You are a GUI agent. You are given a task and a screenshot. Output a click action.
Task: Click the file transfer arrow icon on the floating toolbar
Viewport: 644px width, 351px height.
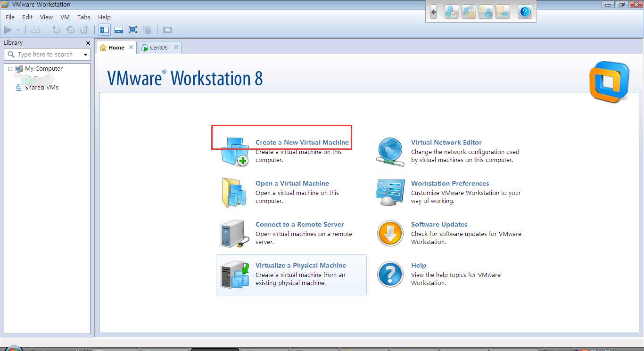(x=503, y=11)
